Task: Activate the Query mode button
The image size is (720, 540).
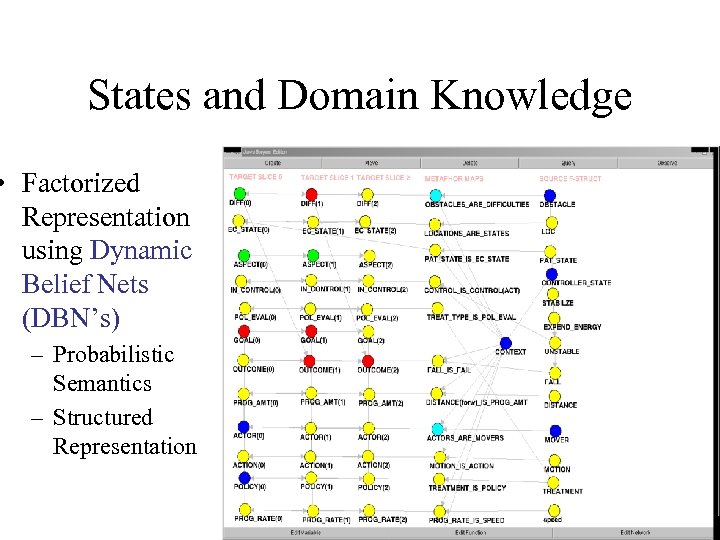Action: pyautogui.click(x=568, y=163)
